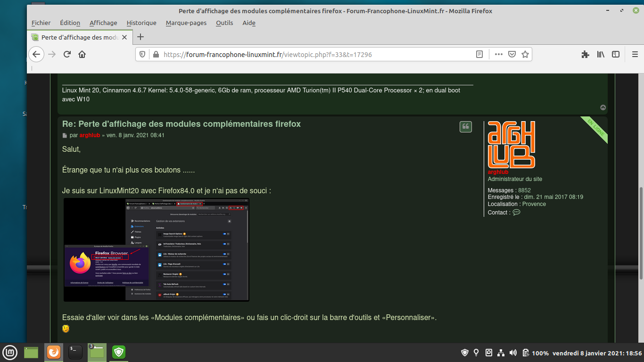
Task: Jump to top via up-arrow icon
Action: 603,107
